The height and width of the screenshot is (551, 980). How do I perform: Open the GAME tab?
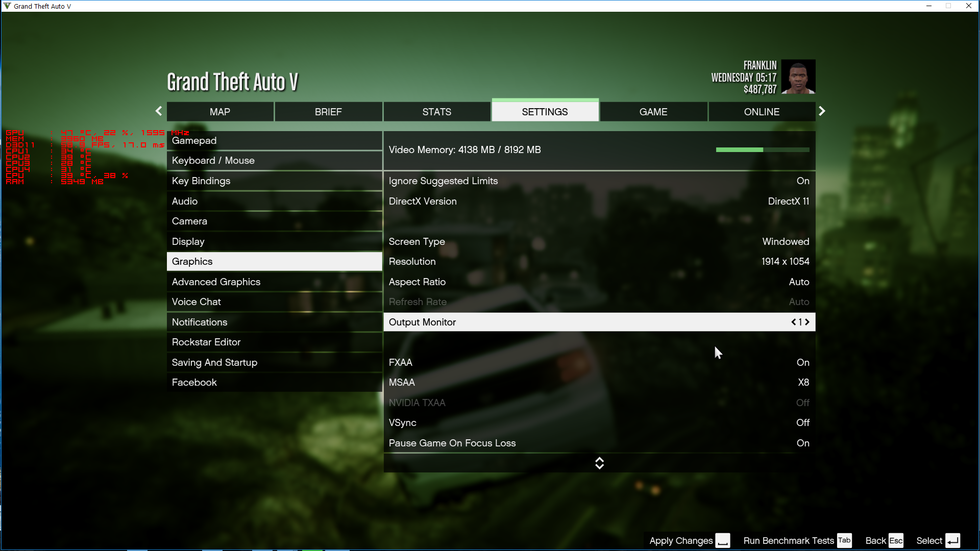653,112
